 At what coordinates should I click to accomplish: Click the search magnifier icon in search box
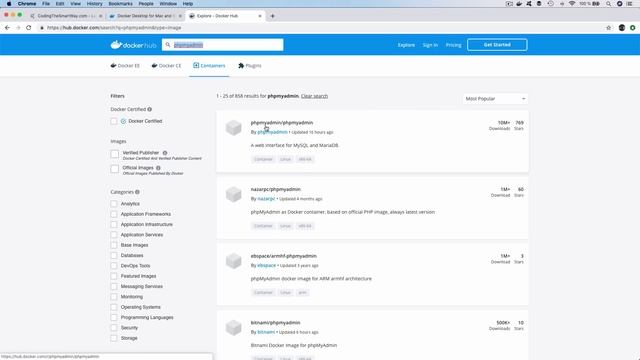point(168,45)
